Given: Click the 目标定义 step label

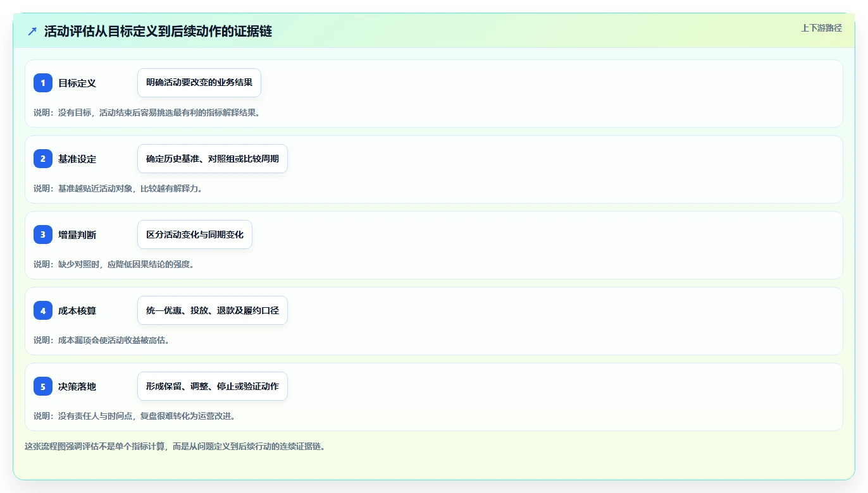Looking at the screenshot, I should pyautogui.click(x=77, y=83).
